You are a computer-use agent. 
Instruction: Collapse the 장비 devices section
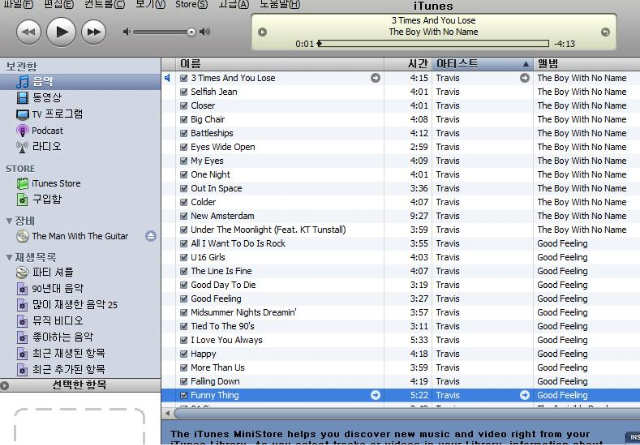pyautogui.click(x=9, y=221)
